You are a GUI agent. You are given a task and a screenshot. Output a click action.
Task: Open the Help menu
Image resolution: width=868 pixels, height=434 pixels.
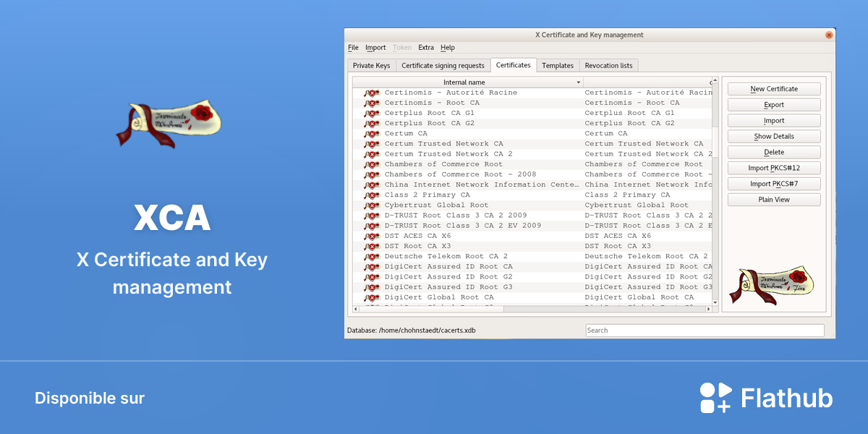coord(448,48)
